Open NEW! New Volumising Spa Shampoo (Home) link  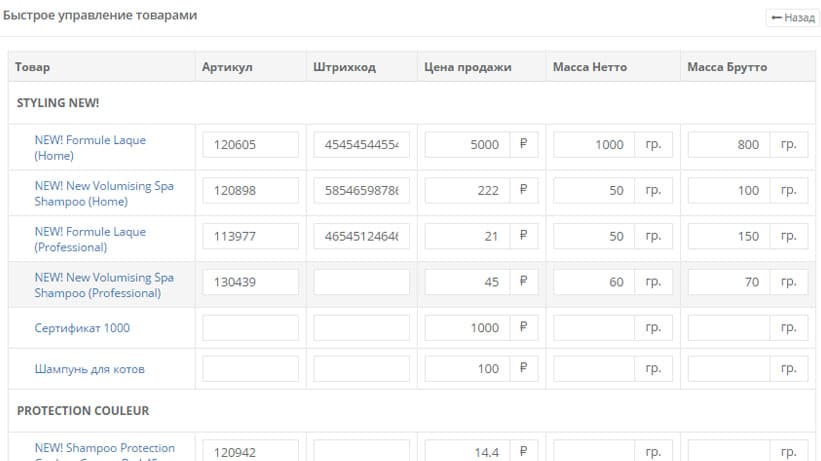(x=104, y=193)
